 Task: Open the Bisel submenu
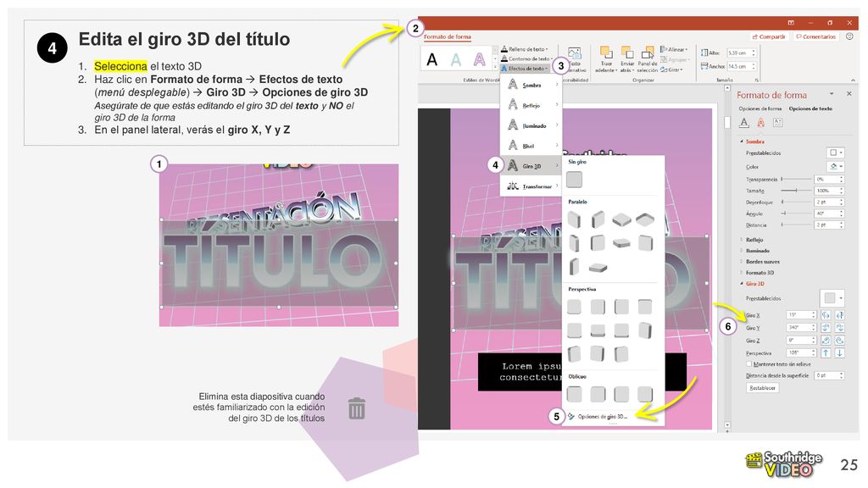coord(531,146)
